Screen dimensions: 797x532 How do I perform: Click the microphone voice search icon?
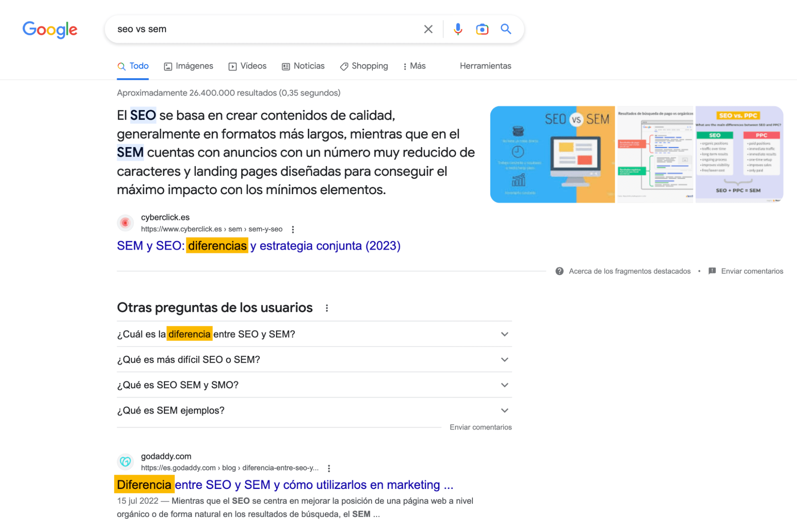coord(458,29)
